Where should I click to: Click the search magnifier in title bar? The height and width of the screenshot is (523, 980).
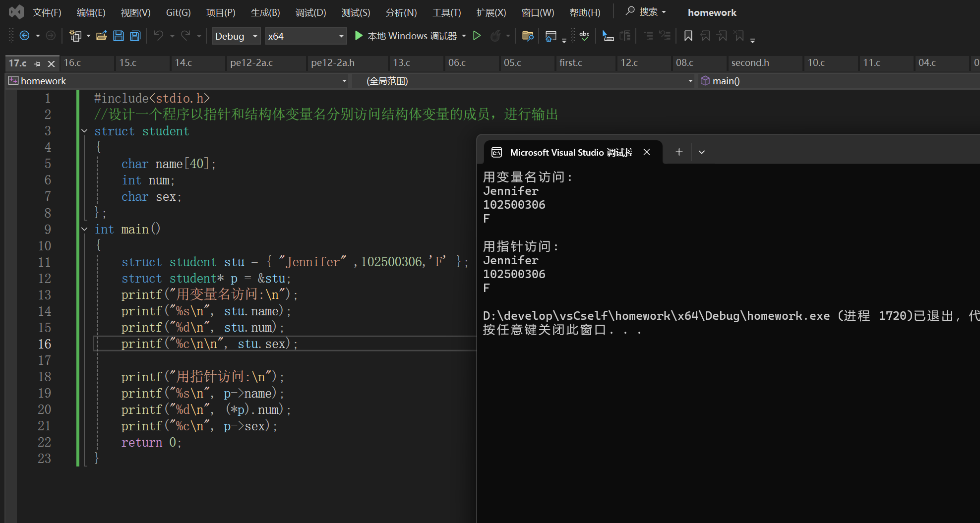[x=630, y=11]
